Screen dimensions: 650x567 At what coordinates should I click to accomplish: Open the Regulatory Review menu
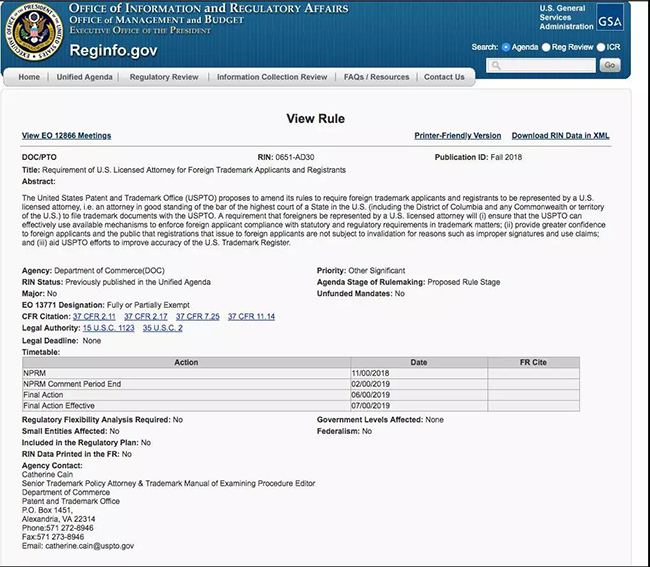click(x=164, y=77)
